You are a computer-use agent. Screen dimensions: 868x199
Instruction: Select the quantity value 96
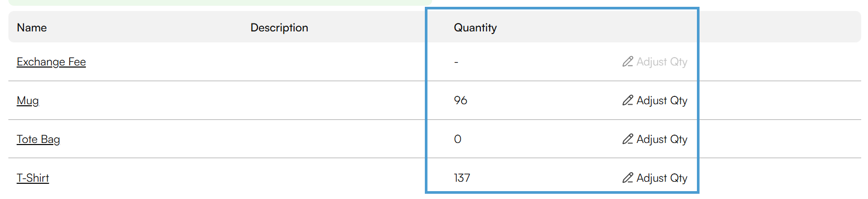460,101
